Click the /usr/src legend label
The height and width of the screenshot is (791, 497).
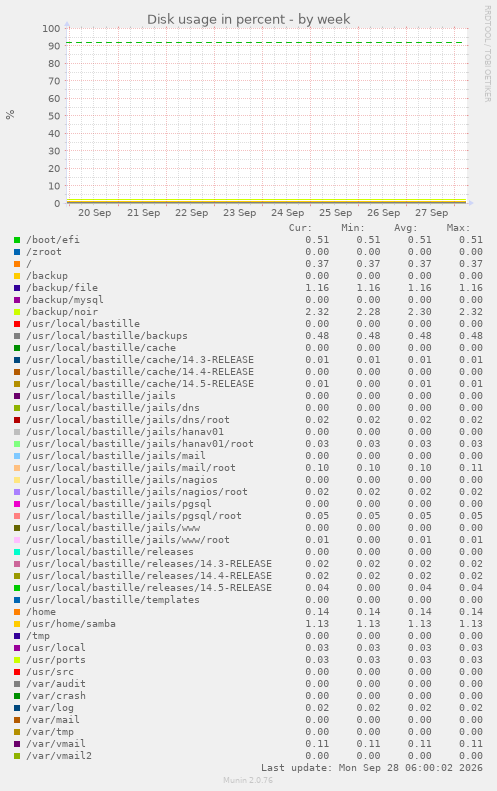click(x=50, y=672)
